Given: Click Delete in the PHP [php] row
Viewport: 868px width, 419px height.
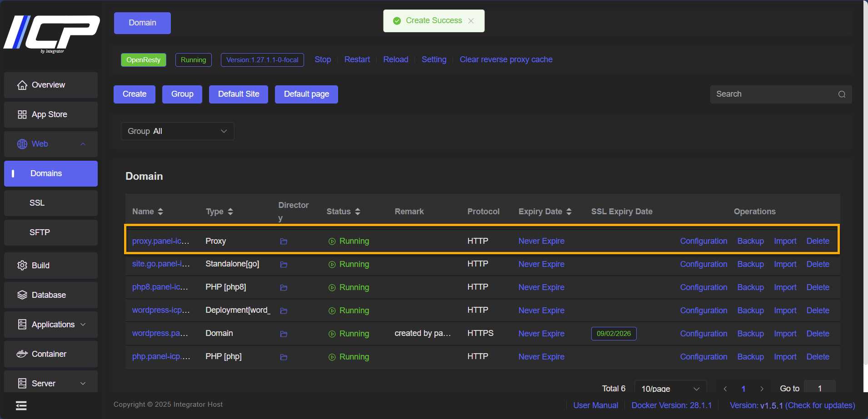Looking at the screenshot, I should 818,357.
